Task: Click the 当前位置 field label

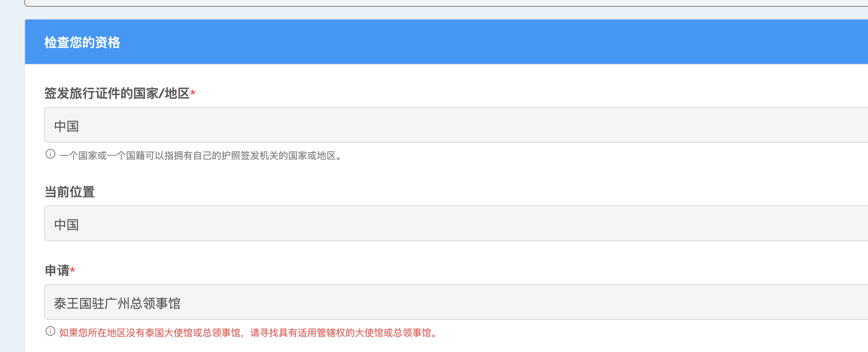Action: coord(70,192)
